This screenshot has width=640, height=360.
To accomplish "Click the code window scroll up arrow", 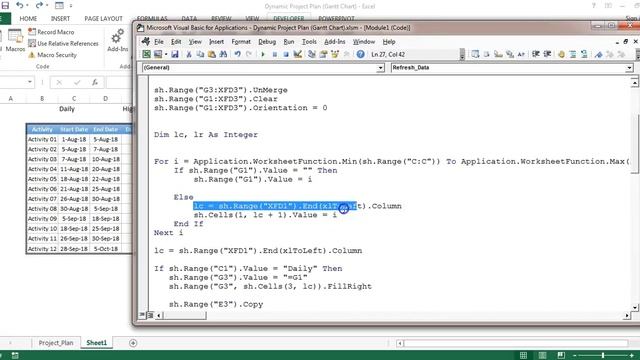I will [x=634, y=83].
